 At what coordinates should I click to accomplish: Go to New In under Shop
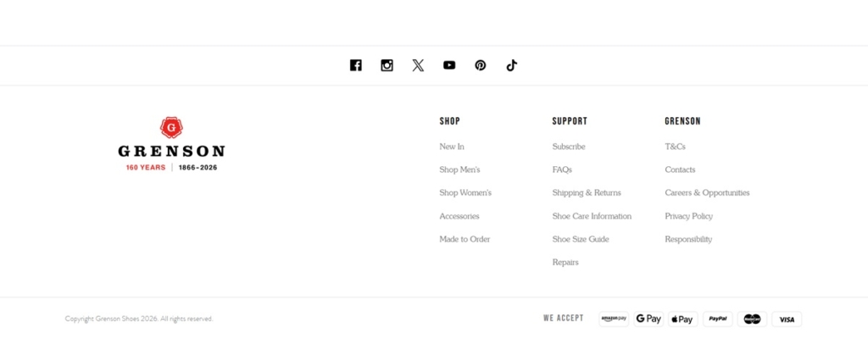pyautogui.click(x=452, y=147)
